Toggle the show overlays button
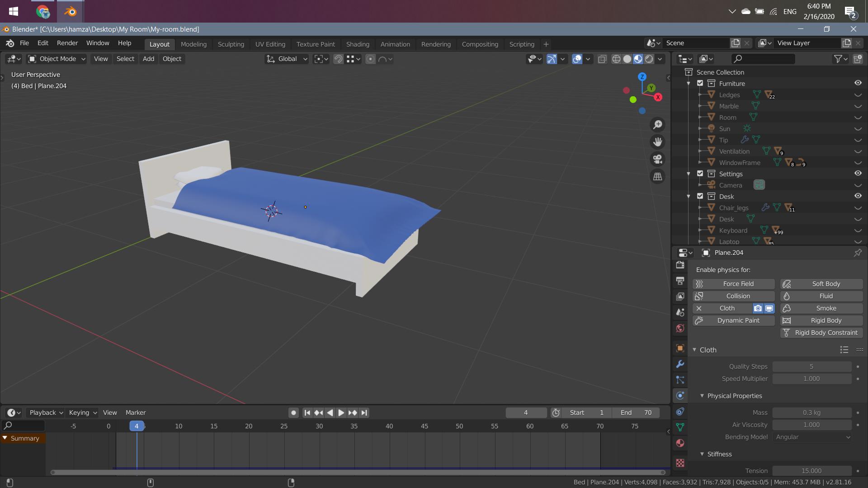Screen dimensions: 868x488 click(x=577, y=59)
